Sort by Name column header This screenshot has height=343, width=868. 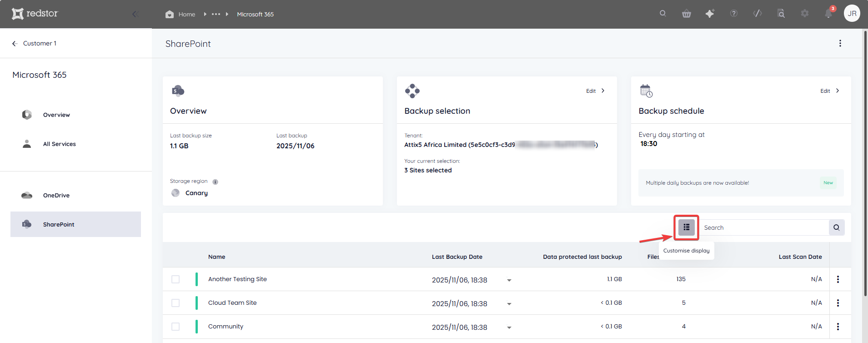tap(216, 257)
